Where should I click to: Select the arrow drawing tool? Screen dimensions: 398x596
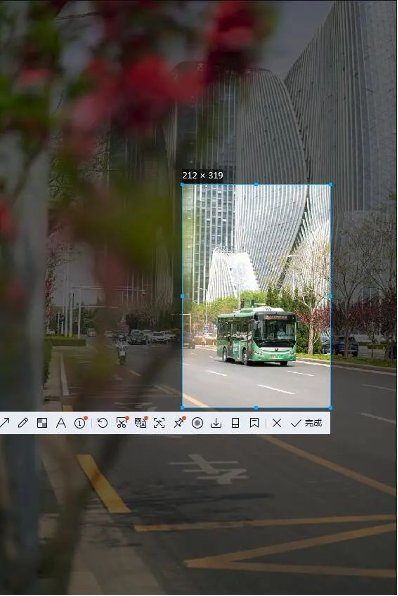(5, 423)
